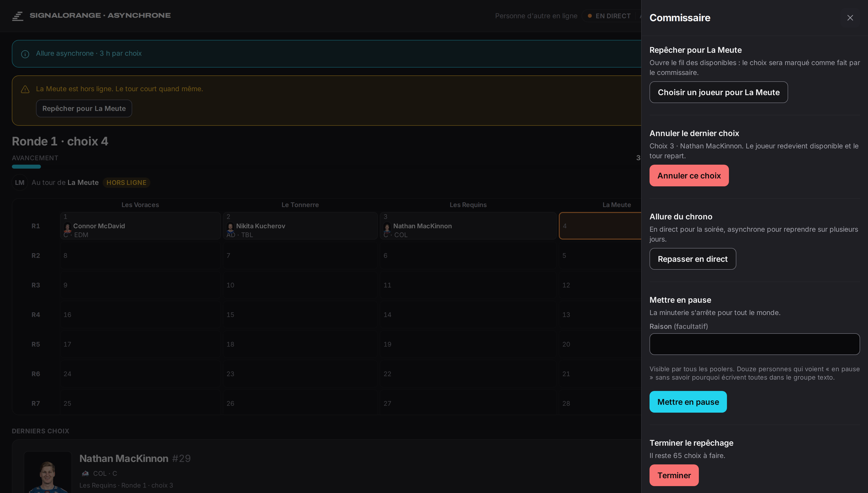Click the HORS LIGNE status badge

126,182
